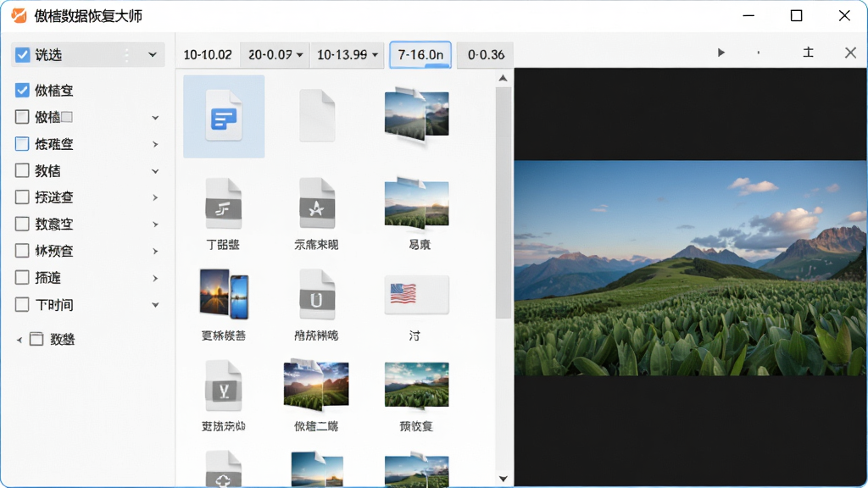The width and height of the screenshot is (868, 488).
Task: Open the music file icon labeled 丁
Action: tap(224, 203)
